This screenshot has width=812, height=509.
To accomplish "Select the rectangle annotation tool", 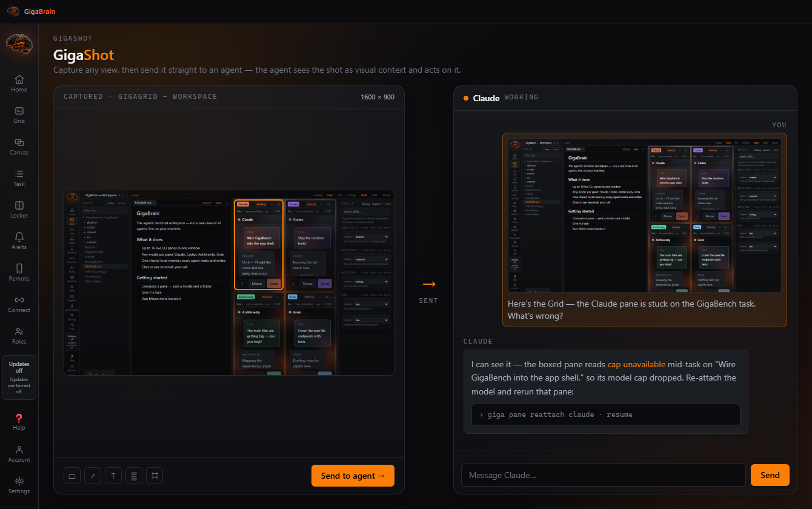I will 72,476.
